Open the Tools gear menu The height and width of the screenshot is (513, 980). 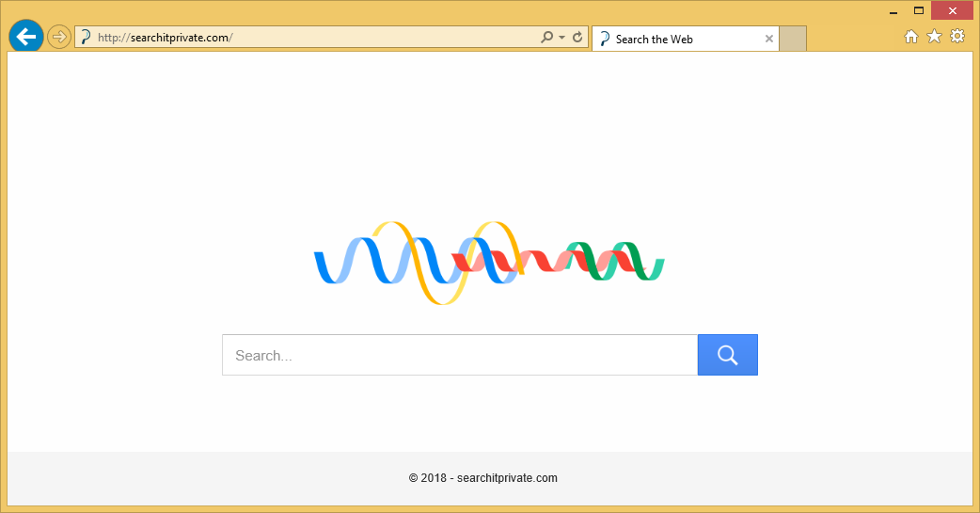[957, 37]
